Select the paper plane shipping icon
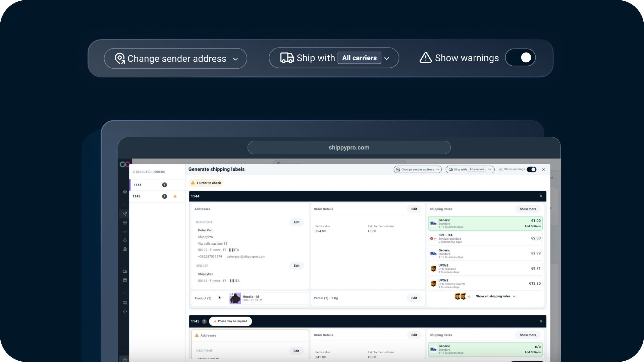 tap(125, 214)
